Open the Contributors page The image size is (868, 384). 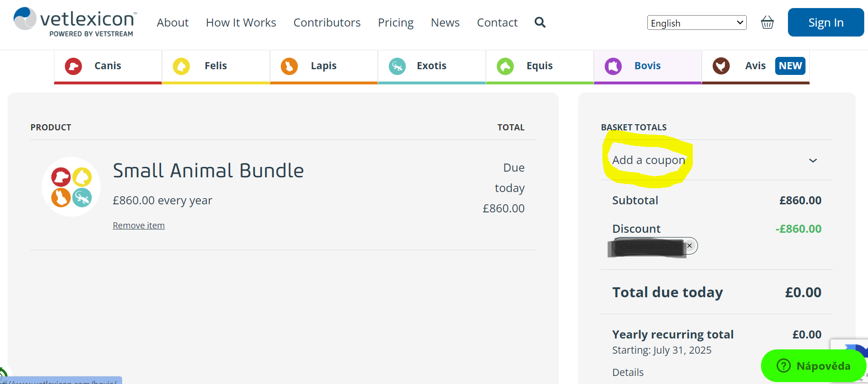click(327, 22)
